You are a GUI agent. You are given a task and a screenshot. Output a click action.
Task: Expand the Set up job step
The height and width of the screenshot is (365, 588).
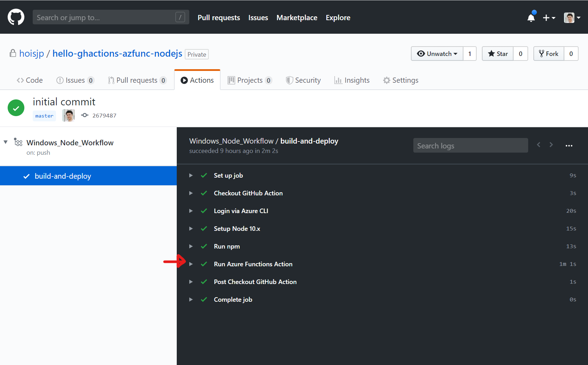191,176
